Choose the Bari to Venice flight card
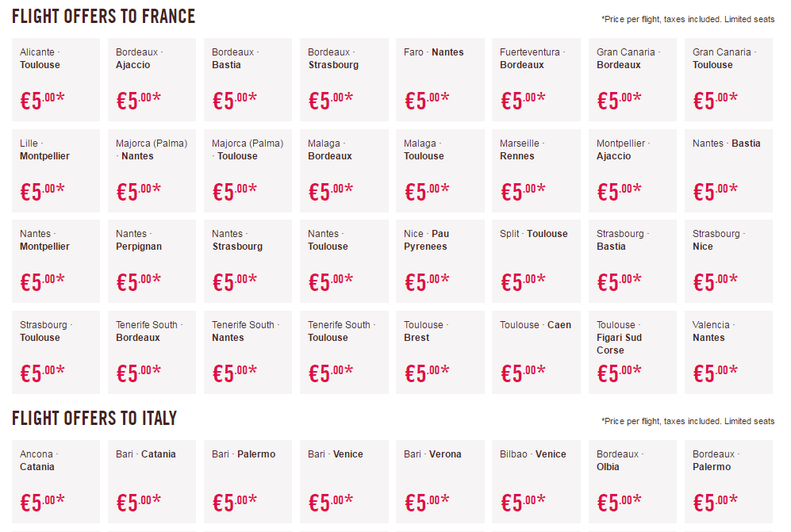The height and width of the screenshot is (532, 791). coord(344,481)
